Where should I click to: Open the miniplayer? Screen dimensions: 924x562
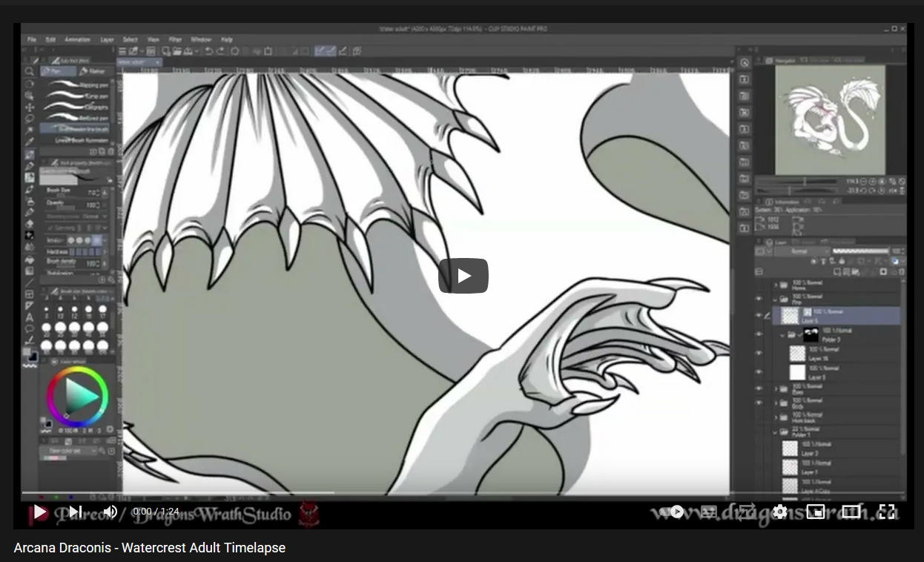click(x=816, y=512)
